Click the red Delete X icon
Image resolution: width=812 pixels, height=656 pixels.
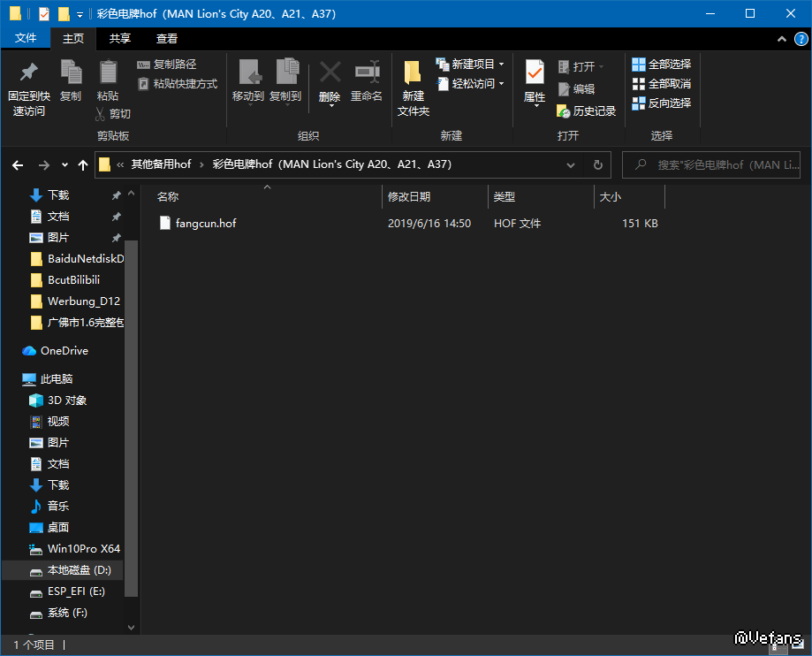pos(330,72)
